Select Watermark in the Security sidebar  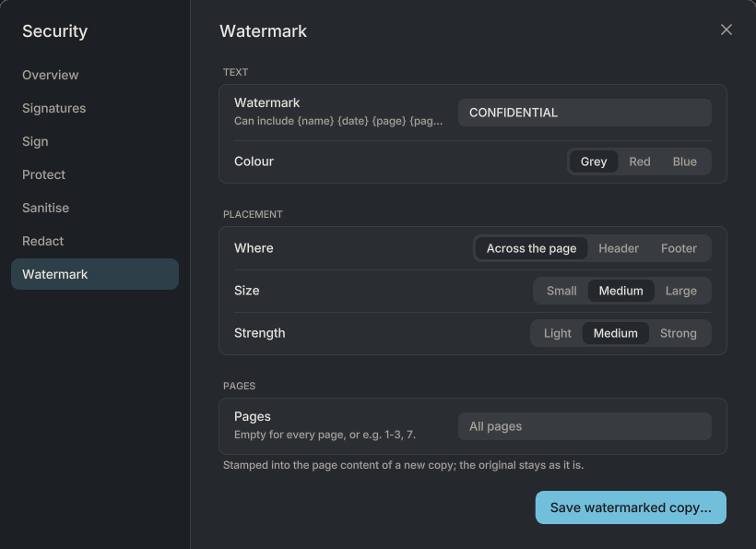click(95, 274)
